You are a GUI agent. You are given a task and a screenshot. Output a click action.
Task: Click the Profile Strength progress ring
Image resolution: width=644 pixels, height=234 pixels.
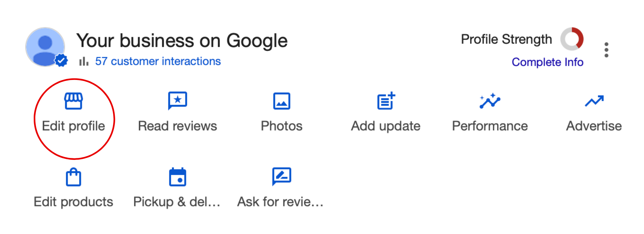[572, 39]
